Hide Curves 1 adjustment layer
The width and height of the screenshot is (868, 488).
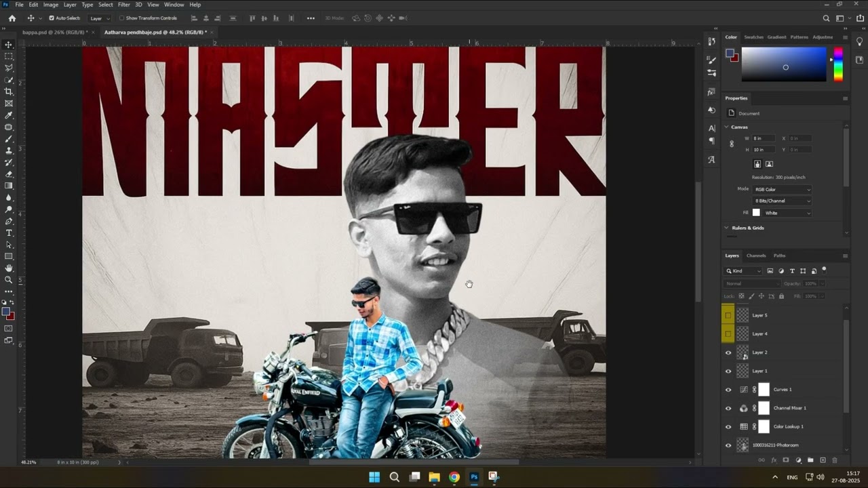pyautogui.click(x=728, y=390)
